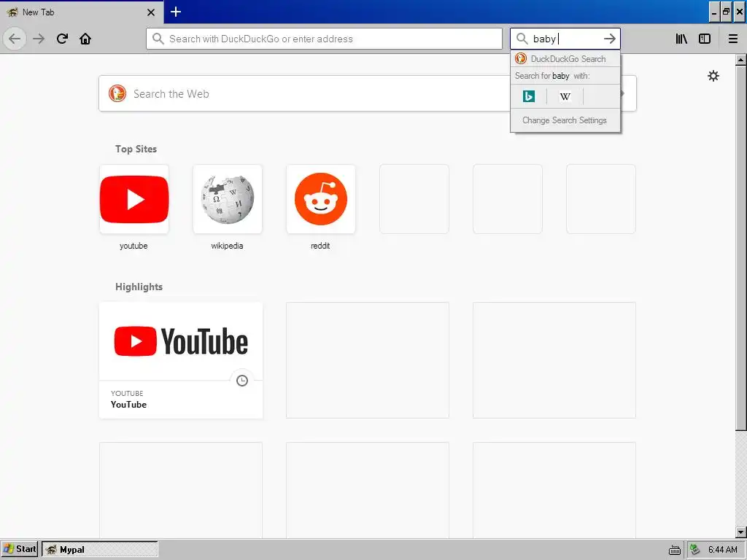Open the hamburger application menu
Viewport: 747px width, 560px height.
pos(733,39)
